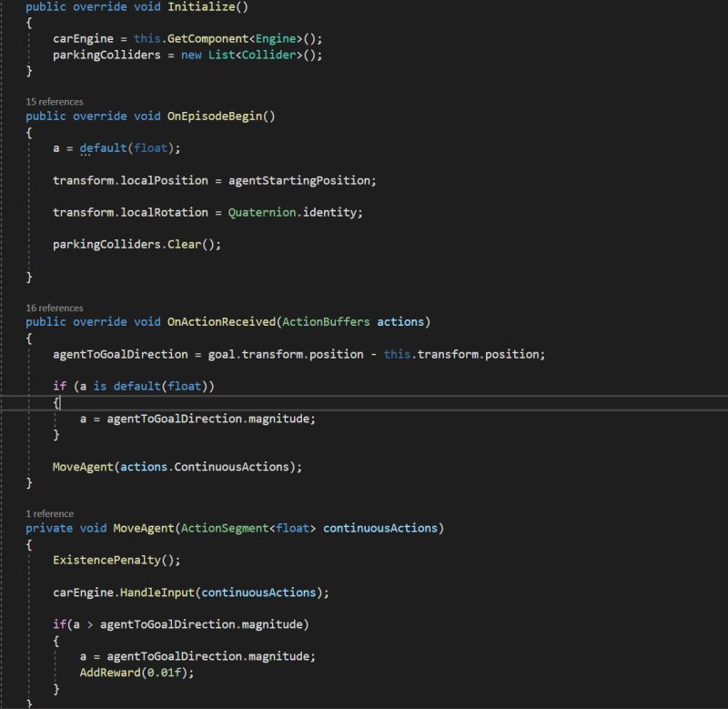Set a breakpoint beside the MoveAgent call
The height and width of the screenshot is (709, 728).
pos(9,467)
